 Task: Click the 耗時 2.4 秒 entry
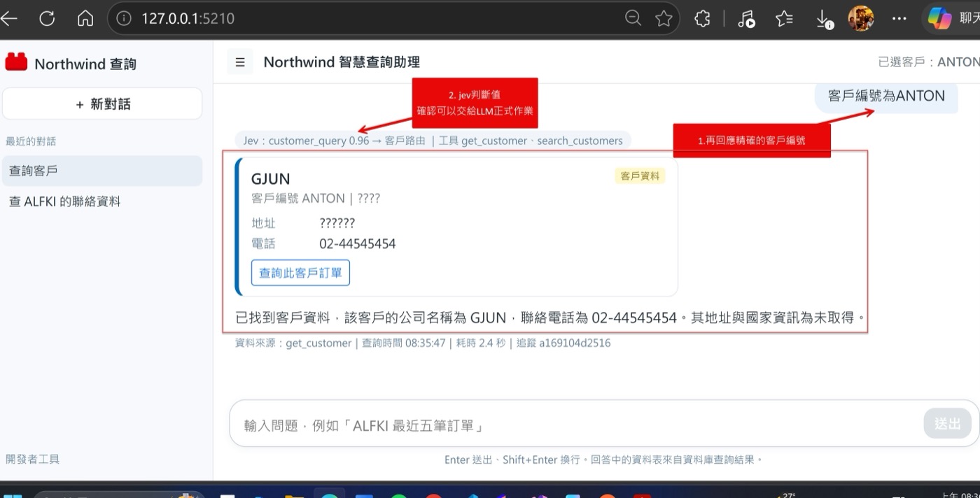coord(481,343)
